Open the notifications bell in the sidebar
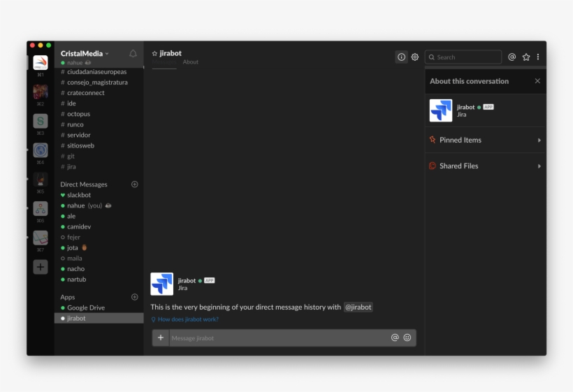The height and width of the screenshot is (392, 573). coord(133,54)
